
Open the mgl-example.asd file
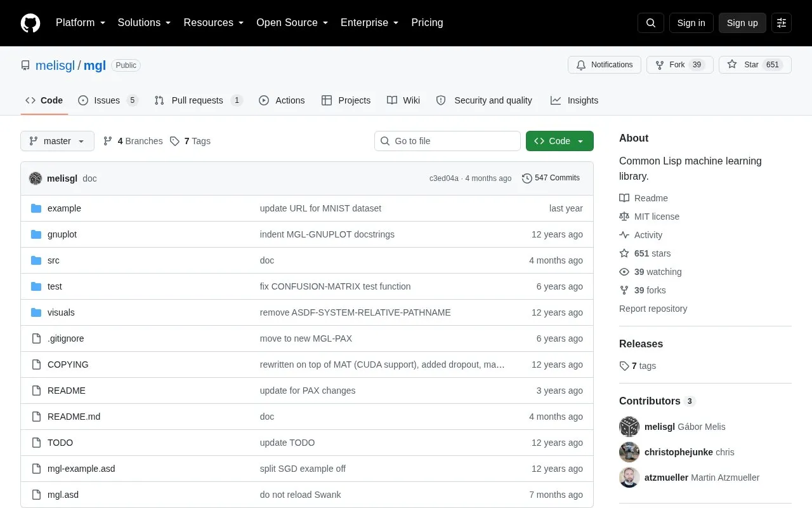81,469
